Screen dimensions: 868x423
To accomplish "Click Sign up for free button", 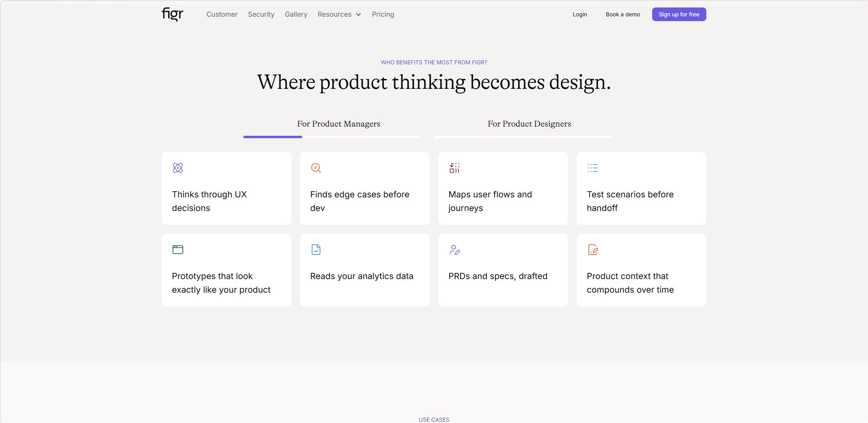I will 679,14.
